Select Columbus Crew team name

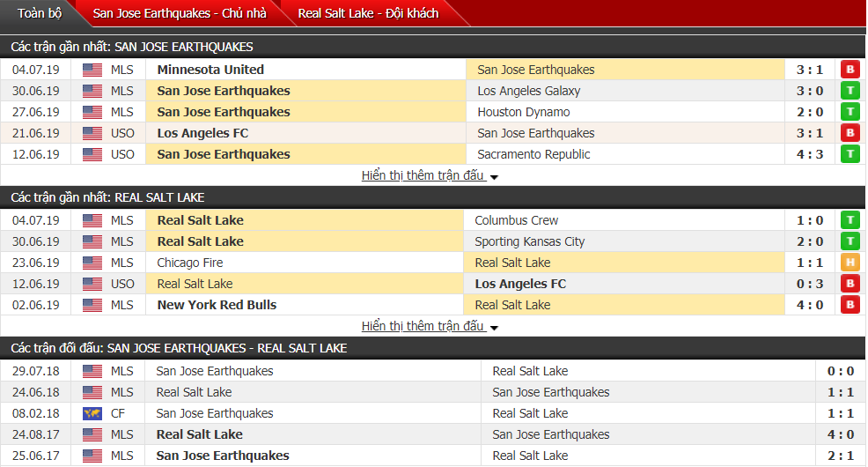pos(517,220)
